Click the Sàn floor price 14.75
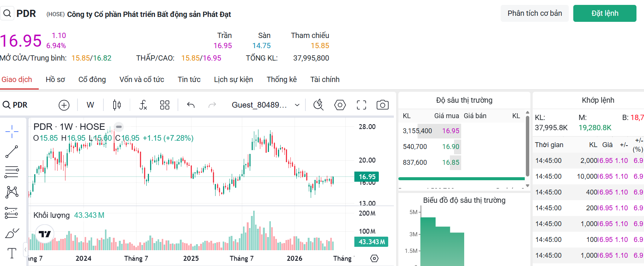Screen dimensions: 644x266 click(x=261, y=46)
